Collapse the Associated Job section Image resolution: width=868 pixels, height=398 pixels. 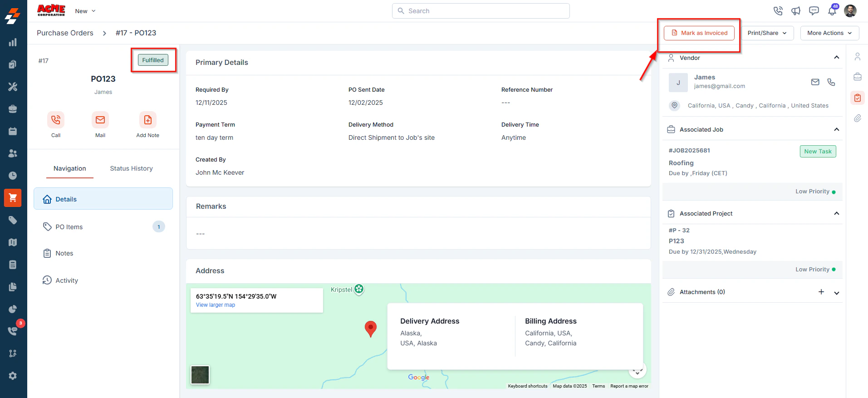837,129
